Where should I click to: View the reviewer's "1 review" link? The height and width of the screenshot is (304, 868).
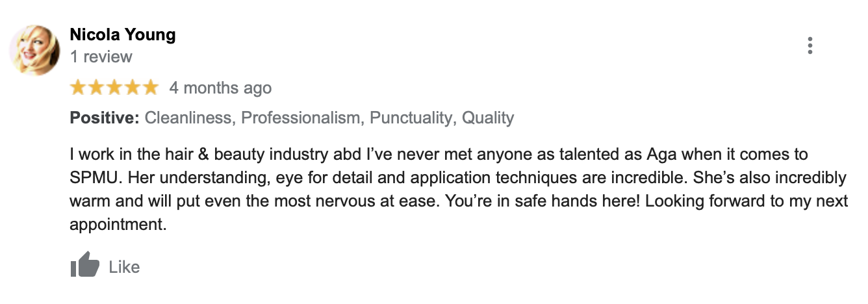click(101, 57)
